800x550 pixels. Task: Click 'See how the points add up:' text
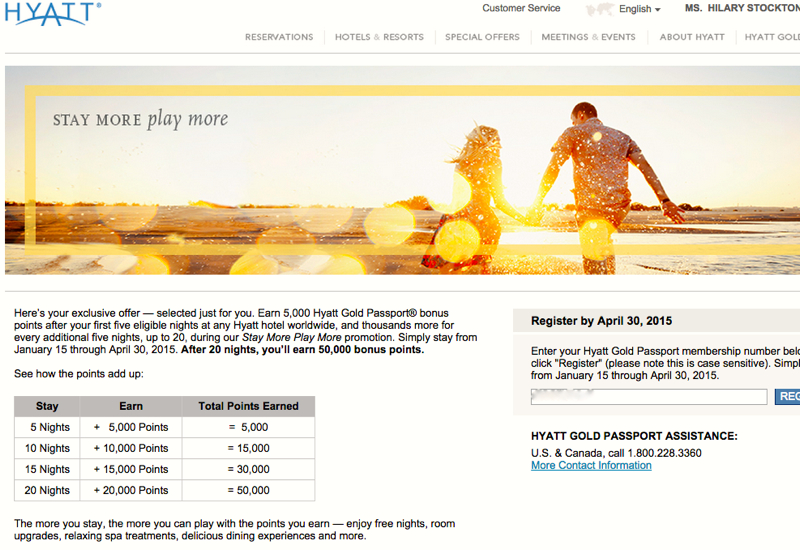click(x=79, y=374)
